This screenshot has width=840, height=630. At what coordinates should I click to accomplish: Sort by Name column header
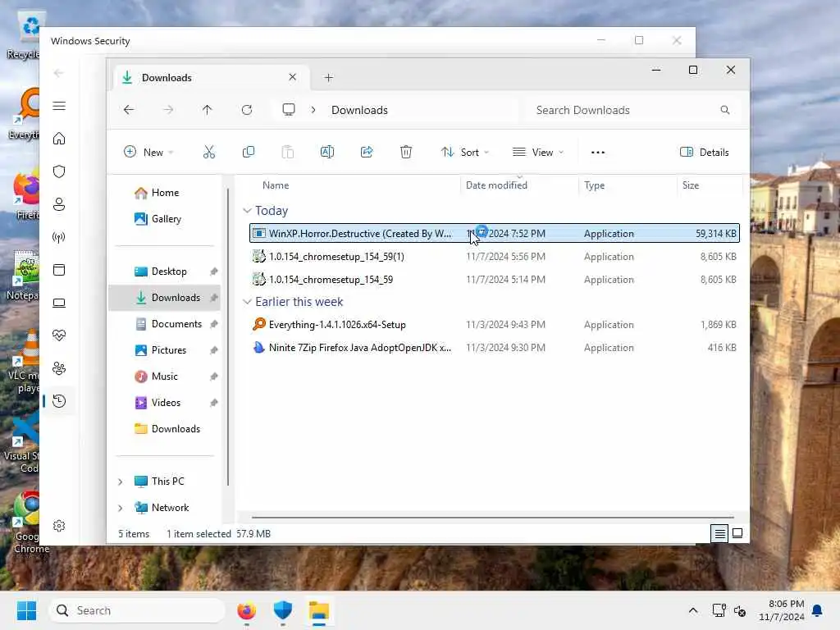[276, 185]
